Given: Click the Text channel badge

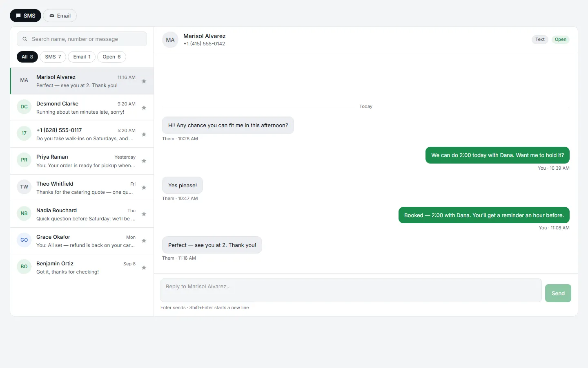Looking at the screenshot, I should [x=540, y=40].
